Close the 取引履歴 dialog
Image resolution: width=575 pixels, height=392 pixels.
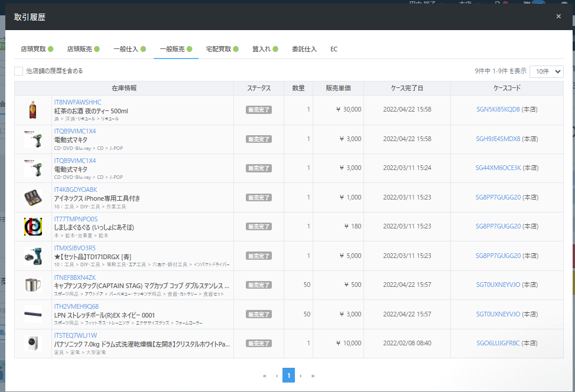click(x=558, y=17)
